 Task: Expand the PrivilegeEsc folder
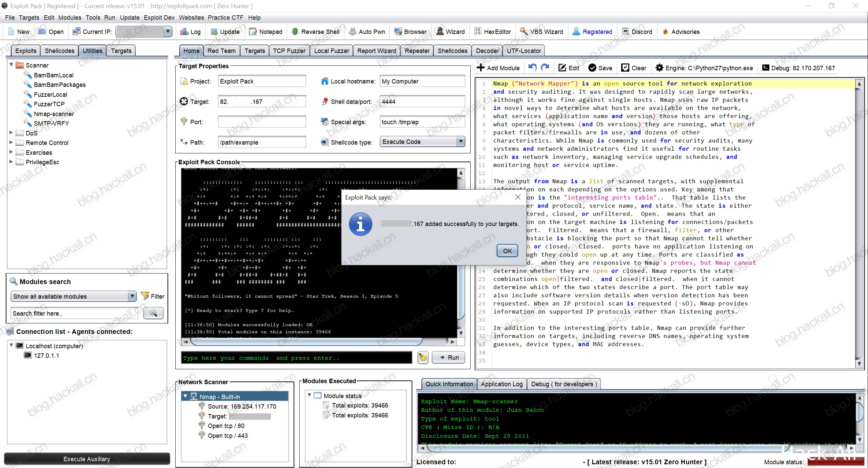point(11,162)
